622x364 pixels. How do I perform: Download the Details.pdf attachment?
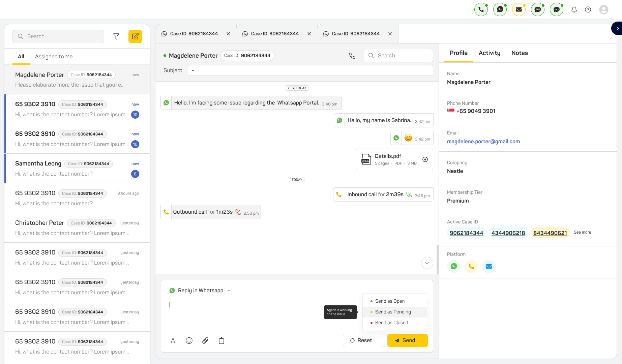coord(425,159)
